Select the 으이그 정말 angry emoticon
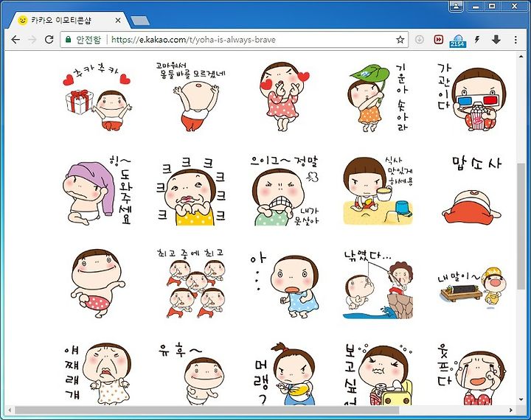 point(285,192)
